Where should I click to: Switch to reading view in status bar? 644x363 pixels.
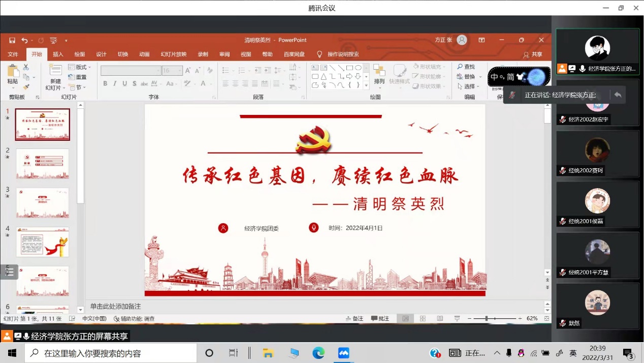click(440, 319)
